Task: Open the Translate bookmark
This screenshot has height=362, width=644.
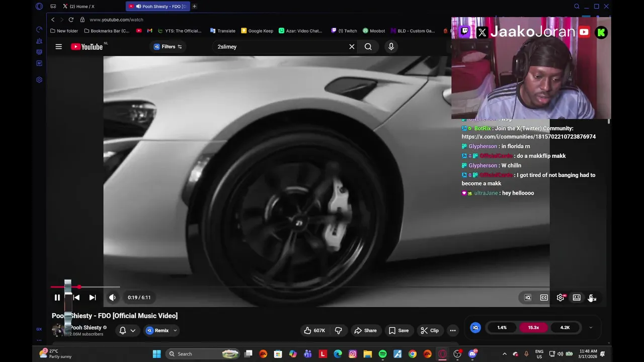Action: 223,31
